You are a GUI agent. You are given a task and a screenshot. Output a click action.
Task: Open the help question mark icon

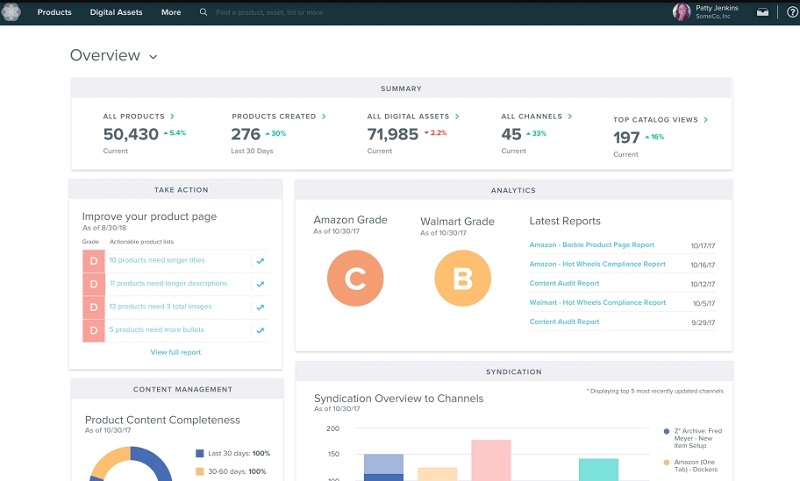792,12
